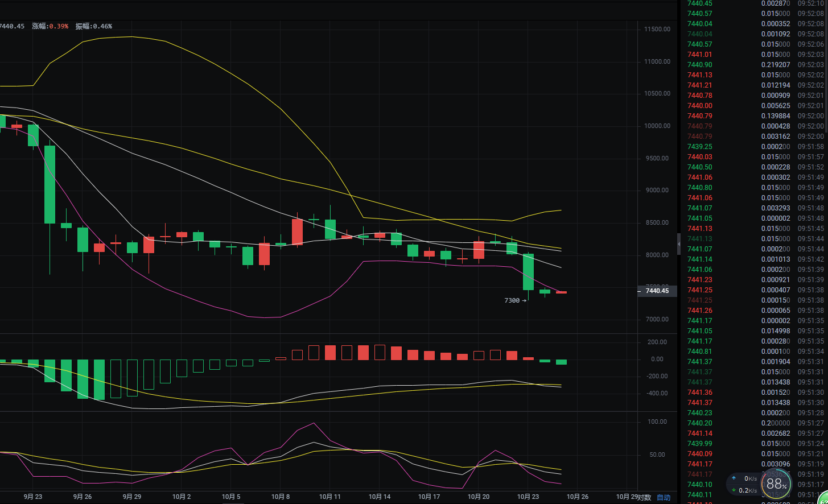The height and width of the screenshot is (504, 828).
Task: Select the trade priced 7439.25
Action: (x=755, y=147)
